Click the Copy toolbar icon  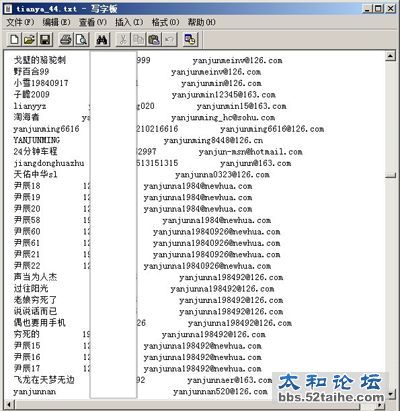tap(138, 40)
